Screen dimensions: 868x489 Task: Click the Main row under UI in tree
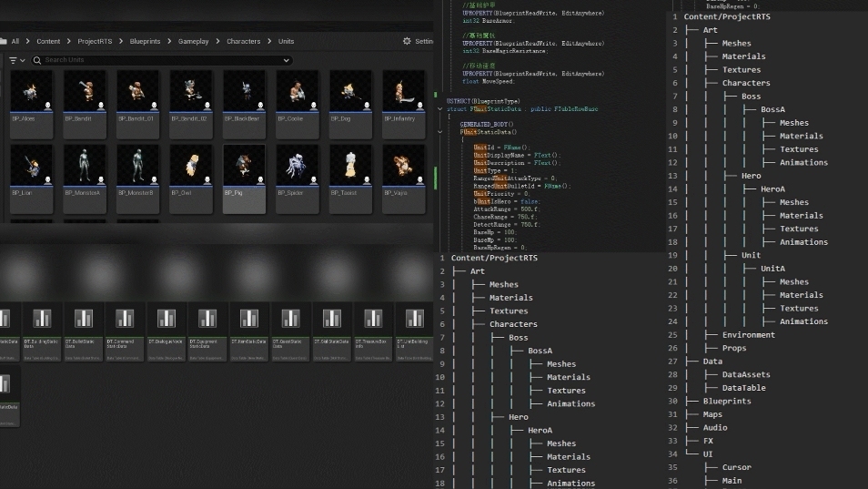[732, 481]
